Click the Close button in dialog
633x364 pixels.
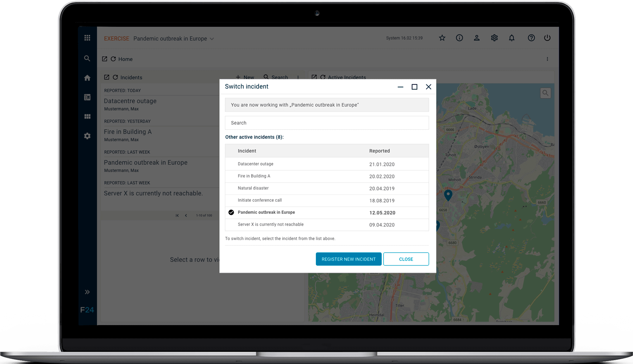(406, 259)
